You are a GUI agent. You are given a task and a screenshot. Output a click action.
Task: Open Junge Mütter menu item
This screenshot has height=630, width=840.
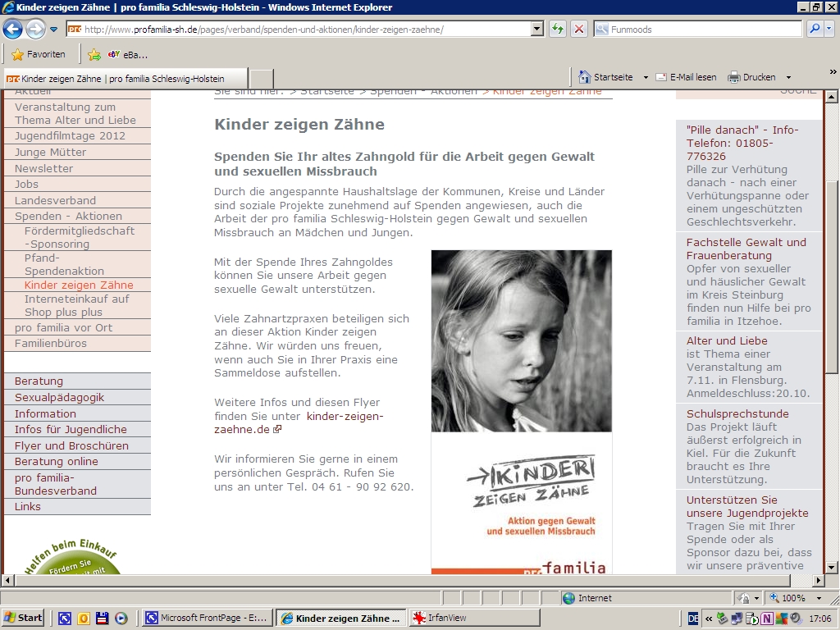pyautogui.click(x=50, y=152)
